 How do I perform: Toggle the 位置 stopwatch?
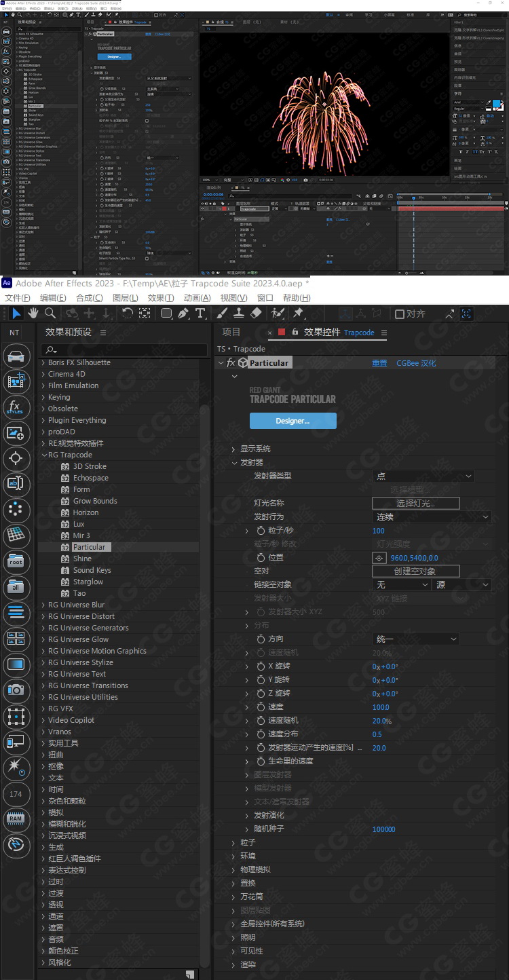261,558
